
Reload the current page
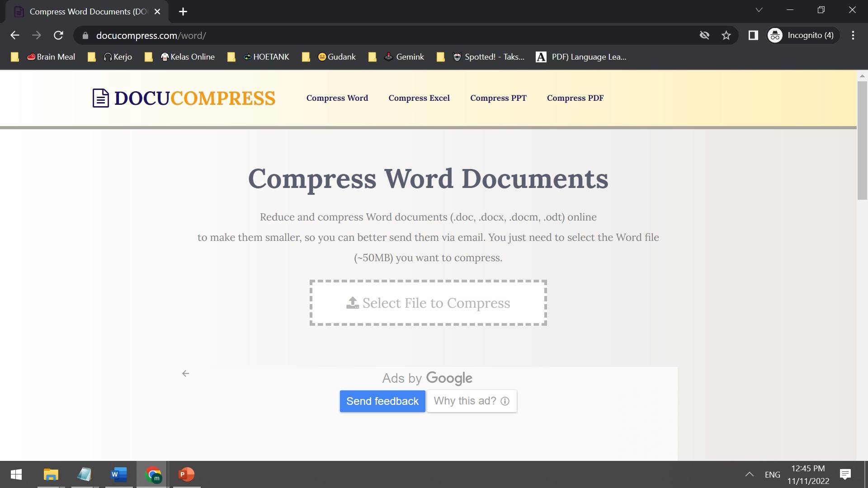(x=58, y=35)
